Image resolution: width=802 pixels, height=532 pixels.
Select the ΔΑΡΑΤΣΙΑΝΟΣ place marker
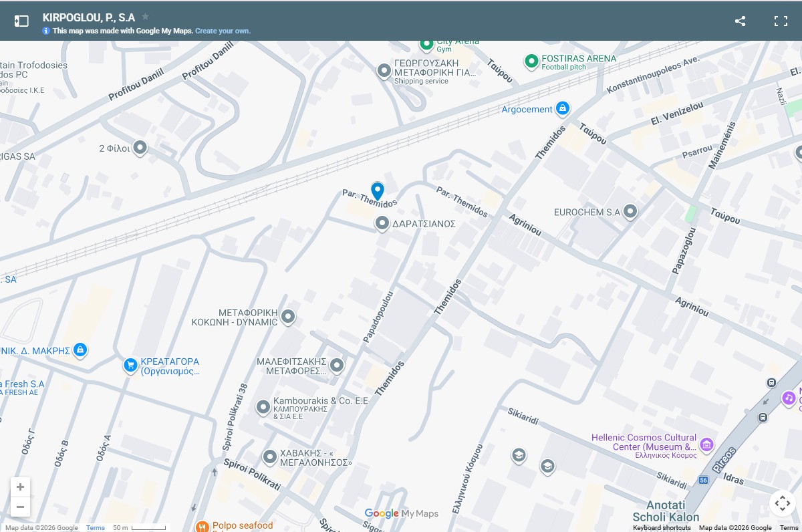tap(382, 223)
